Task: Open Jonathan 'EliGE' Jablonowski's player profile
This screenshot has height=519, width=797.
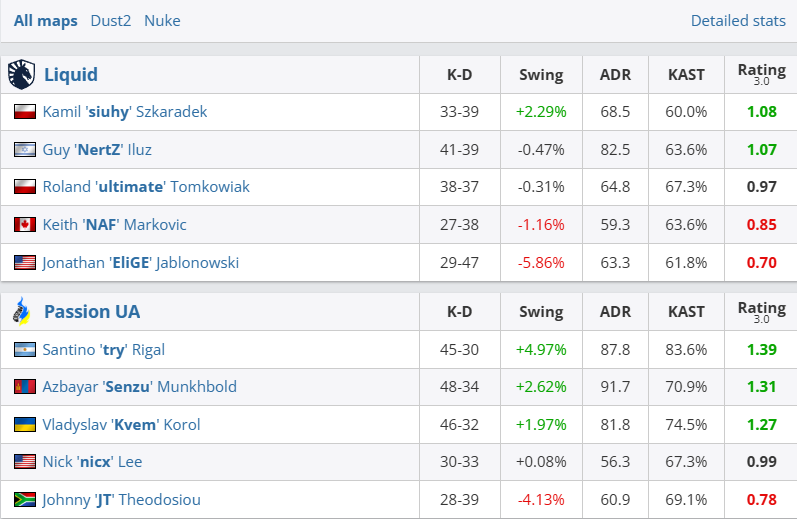Action: point(140,263)
